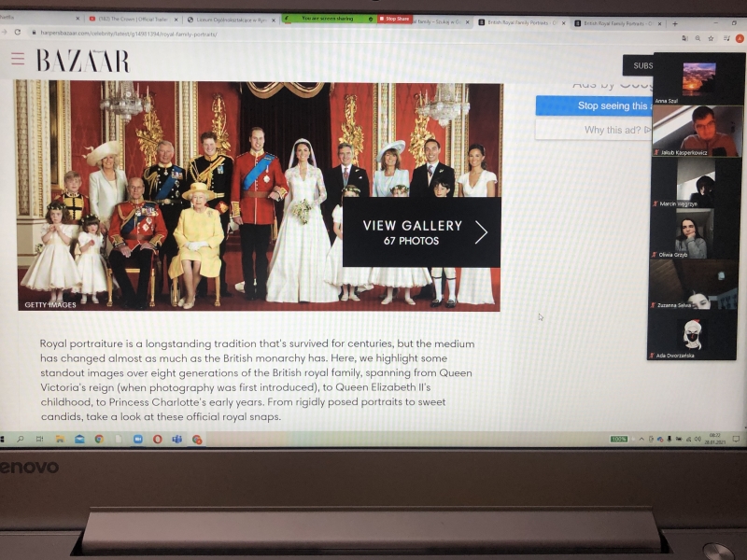Bookmark this page with the star icon
Viewport: 747px width, 560px height.
(x=711, y=38)
